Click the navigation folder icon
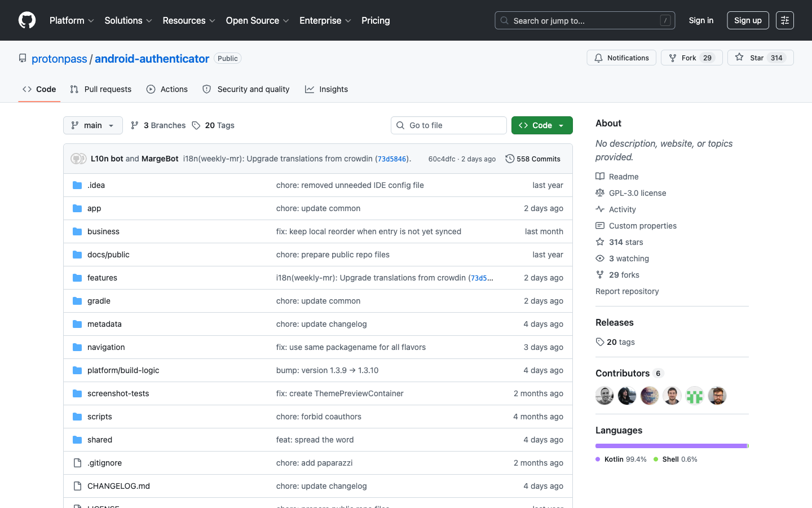Image resolution: width=812 pixels, height=508 pixels. 77,347
